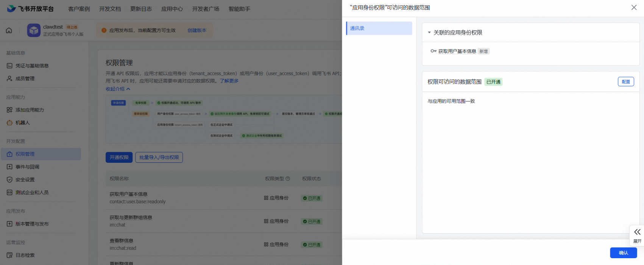Go to 添加应用能力 in the sidebar
644x265 pixels.
(30, 110)
